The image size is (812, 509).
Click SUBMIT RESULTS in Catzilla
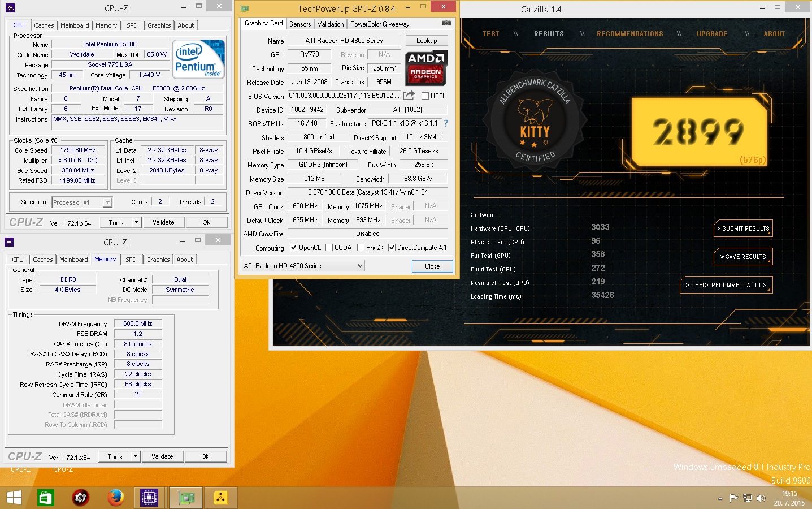tap(743, 228)
